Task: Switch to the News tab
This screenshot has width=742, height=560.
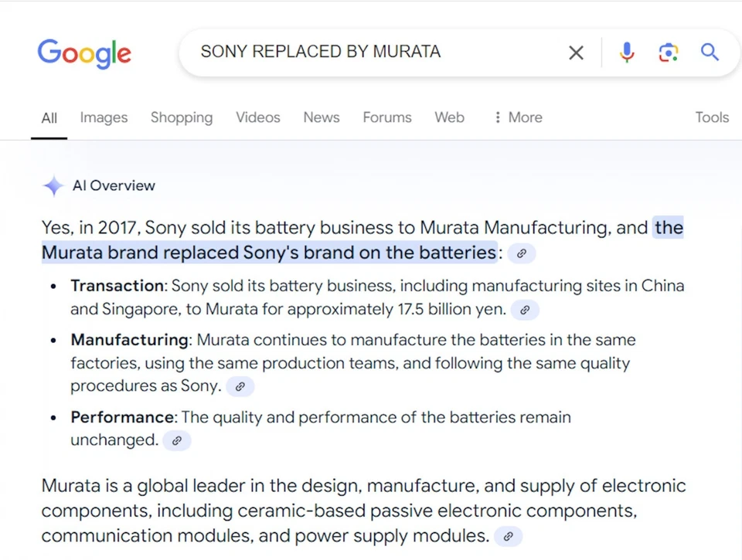Action: pos(321,117)
